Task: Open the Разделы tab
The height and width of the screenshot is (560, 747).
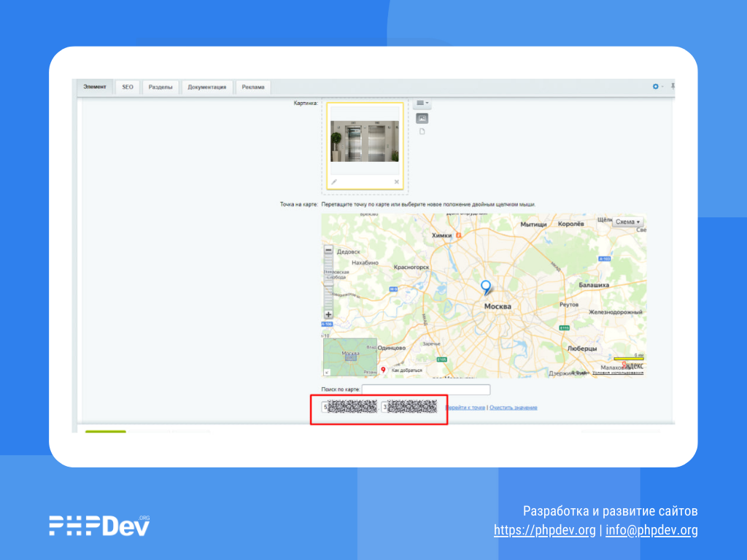Action: tap(160, 87)
